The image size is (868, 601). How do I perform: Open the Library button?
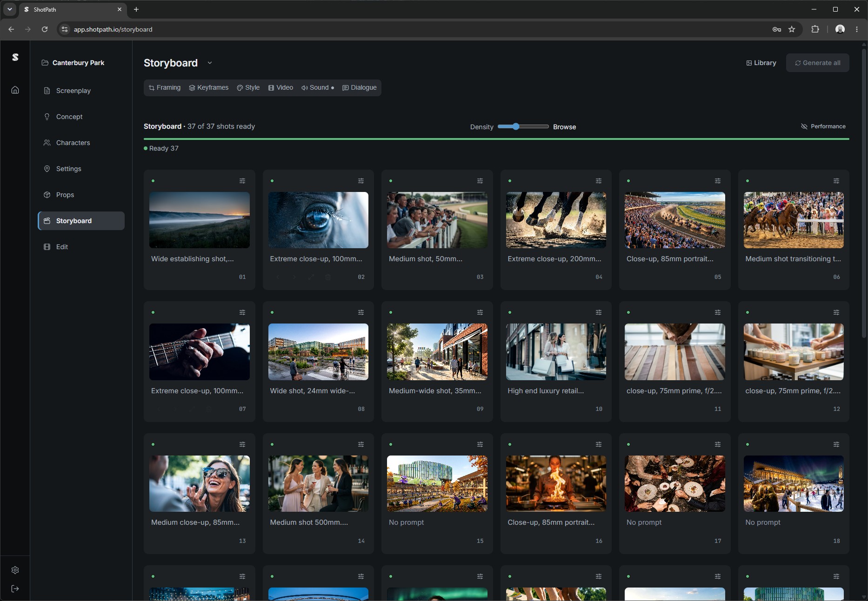[x=761, y=63]
